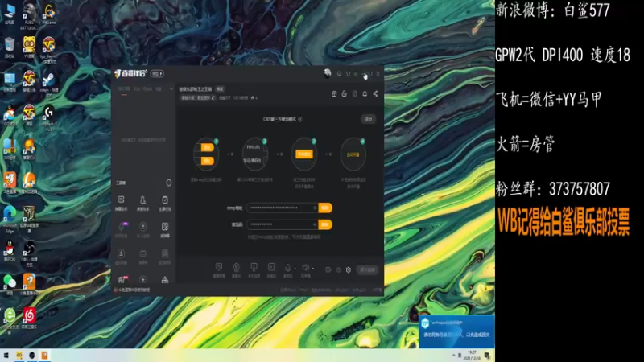Image resolution: width=644 pixels, height=362 pixels.
Task: Open the WeChat desktop shortcut
Action: pyautogui.click(x=10, y=283)
